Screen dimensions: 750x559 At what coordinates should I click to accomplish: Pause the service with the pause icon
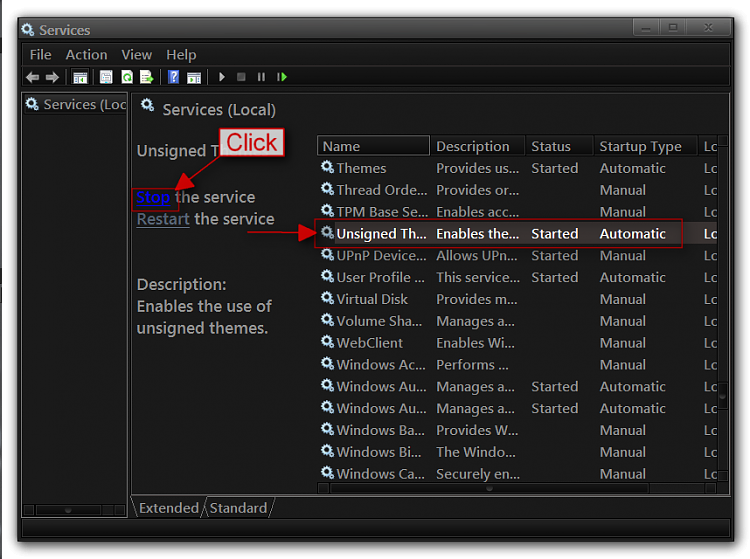pos(261,77)
